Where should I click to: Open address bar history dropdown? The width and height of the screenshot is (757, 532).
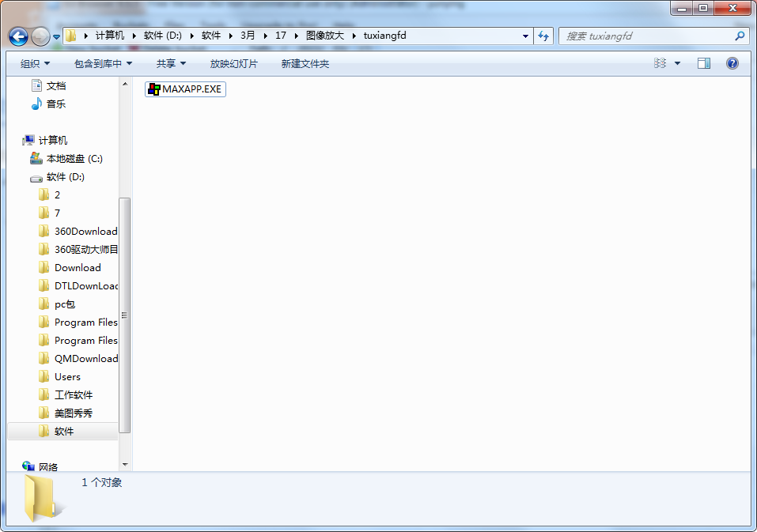[525, 36]
